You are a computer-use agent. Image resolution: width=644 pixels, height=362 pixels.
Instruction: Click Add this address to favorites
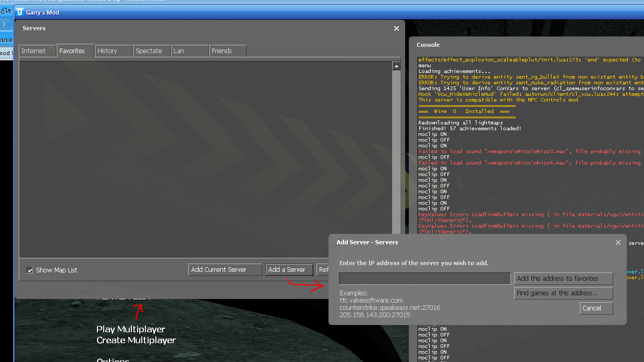click(x=563, y=279)
